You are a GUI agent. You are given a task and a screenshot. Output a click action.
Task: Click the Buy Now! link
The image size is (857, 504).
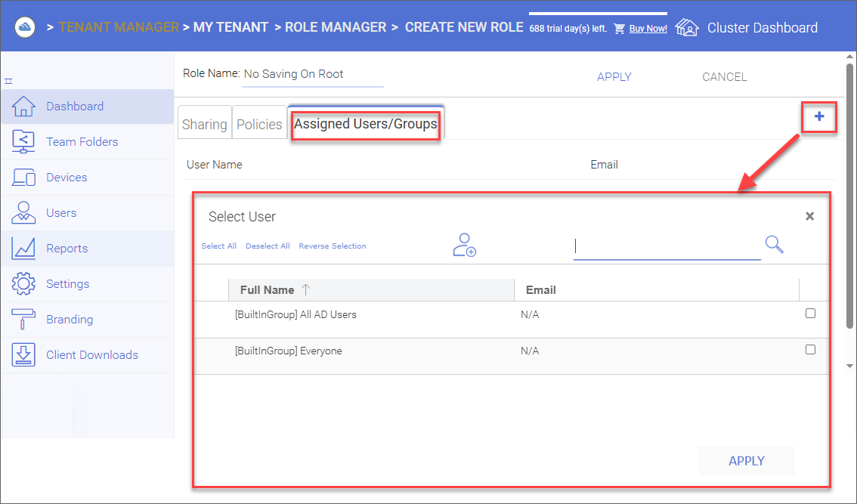coord(648,29)
